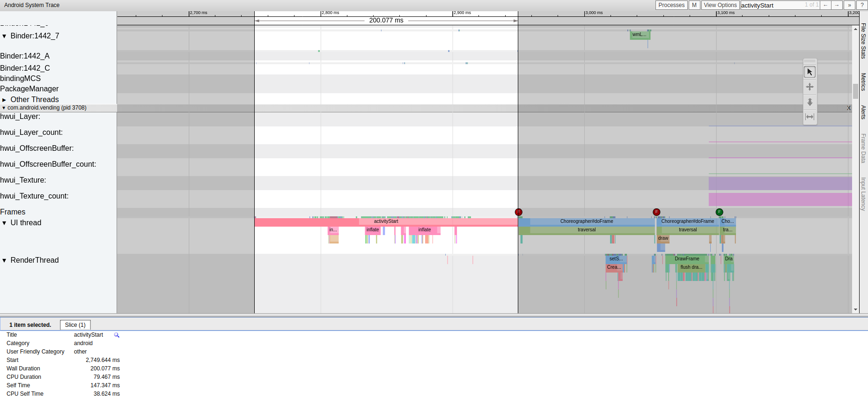Select the flush dra... slice
Viewport: 868px width, 413px height.
691,267
